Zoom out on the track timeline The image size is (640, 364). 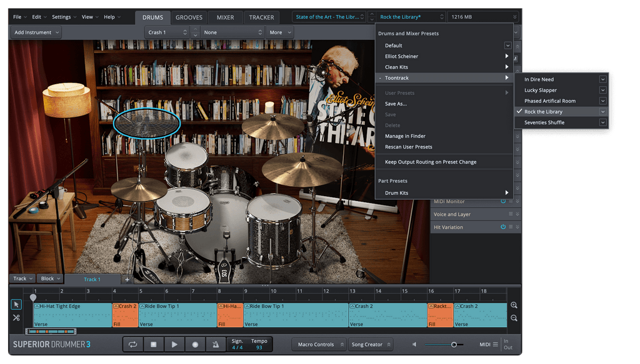point(514,318)
